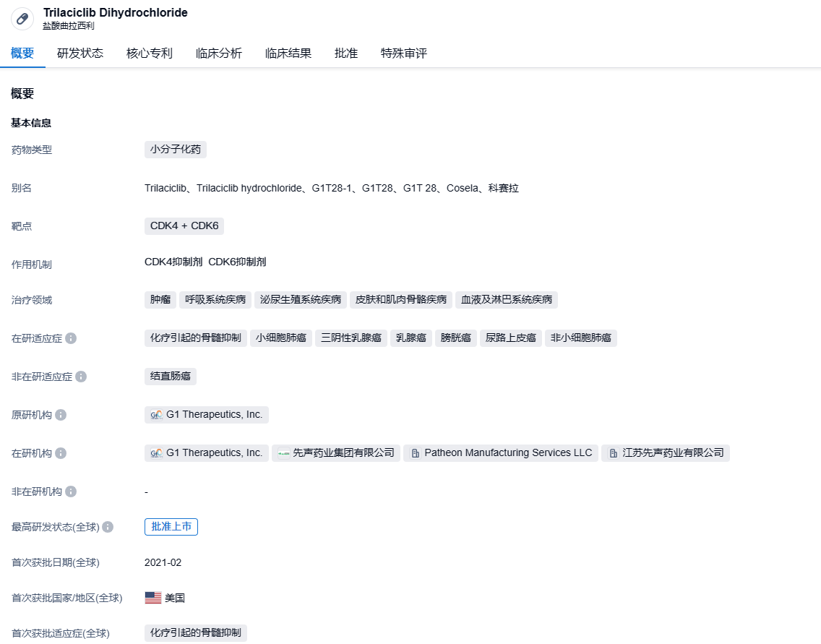Click the 小分子化药 drug type tag
The height and width of the screenshot is (644, 821).
[x=176, y=150]
